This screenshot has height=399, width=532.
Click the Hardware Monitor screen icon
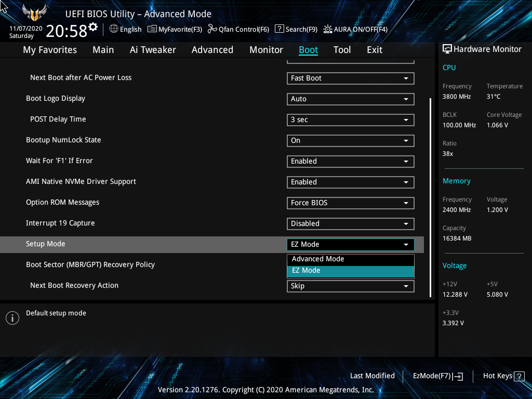pyautogui.click(x=447, y=49)
